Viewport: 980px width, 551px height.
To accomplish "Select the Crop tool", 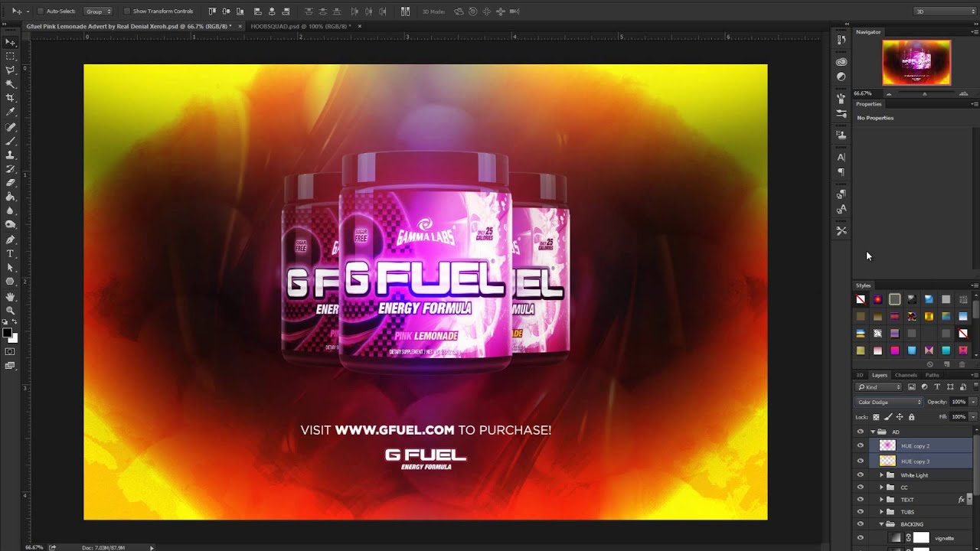I will pyautogui.click(x=11, y=98).
